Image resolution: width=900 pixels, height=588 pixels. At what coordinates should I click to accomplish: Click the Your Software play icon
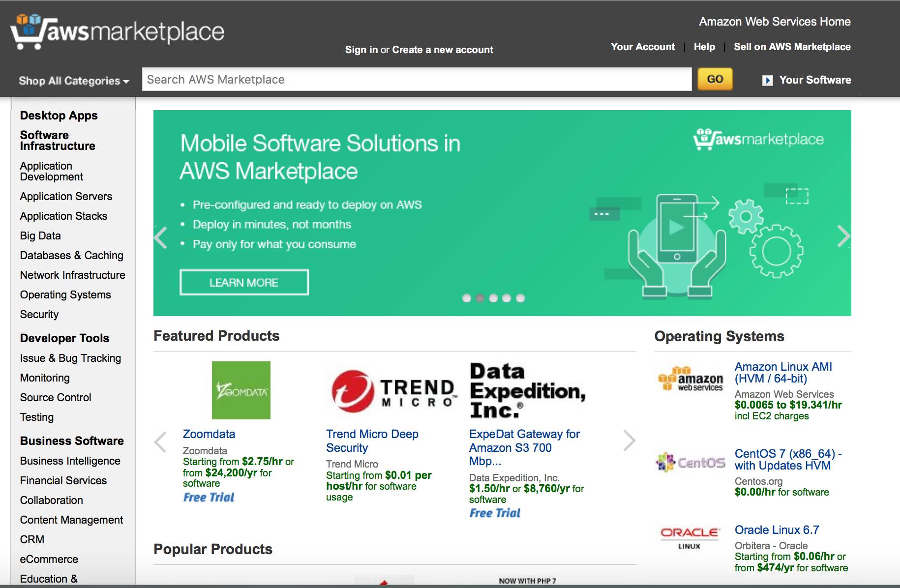pos(768,80)
